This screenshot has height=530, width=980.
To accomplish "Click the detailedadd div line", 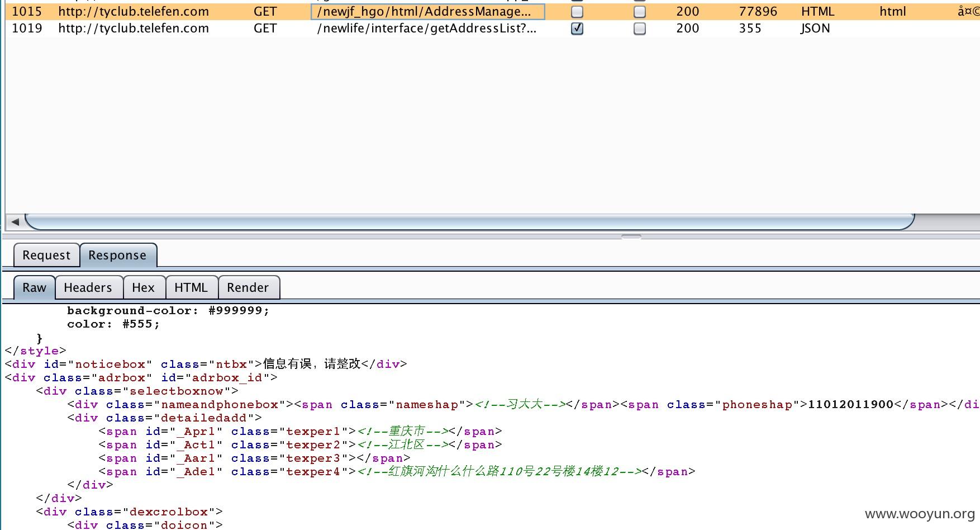I will tap(165, 418).
